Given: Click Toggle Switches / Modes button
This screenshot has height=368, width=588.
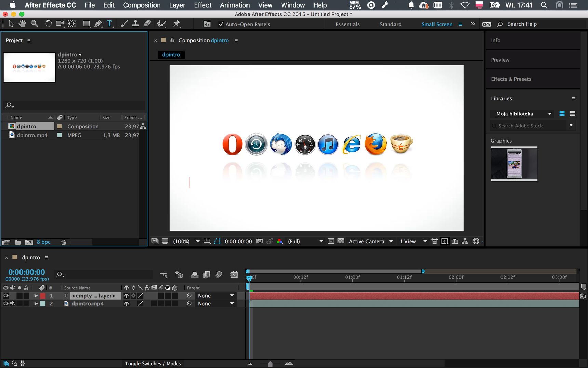Looking at the screenshot, I should (153, 364).
